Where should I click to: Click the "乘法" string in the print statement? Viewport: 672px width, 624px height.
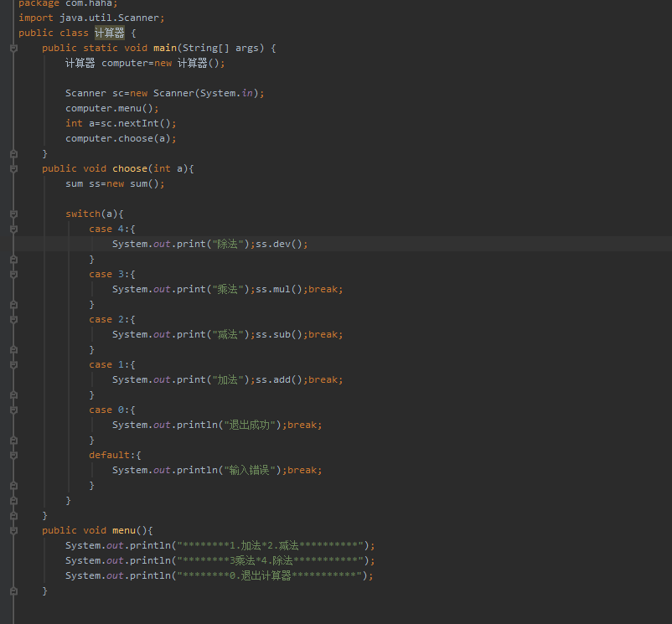(228, 290)
